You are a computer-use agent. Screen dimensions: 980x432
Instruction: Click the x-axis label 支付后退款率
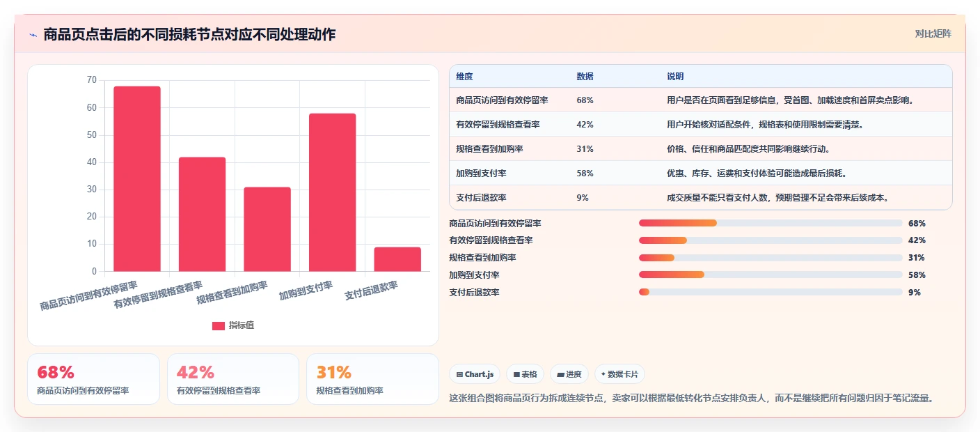[x=371, y=291]
